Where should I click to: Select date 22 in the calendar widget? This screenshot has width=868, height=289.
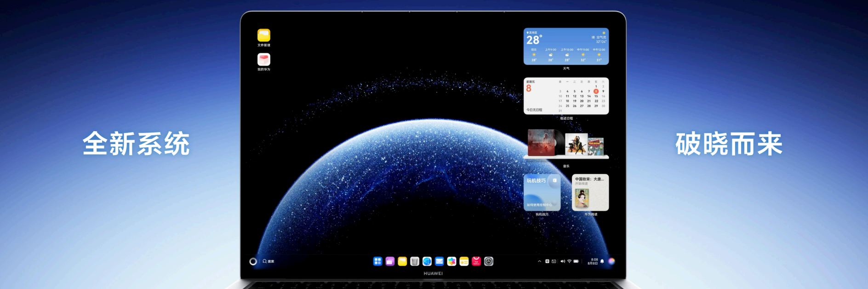(x=596, y=101)
